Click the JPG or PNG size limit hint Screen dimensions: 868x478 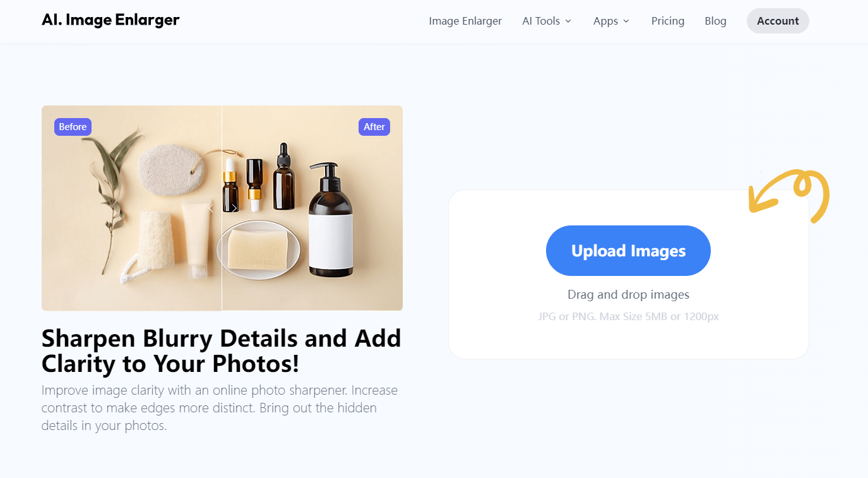(628, 316)
